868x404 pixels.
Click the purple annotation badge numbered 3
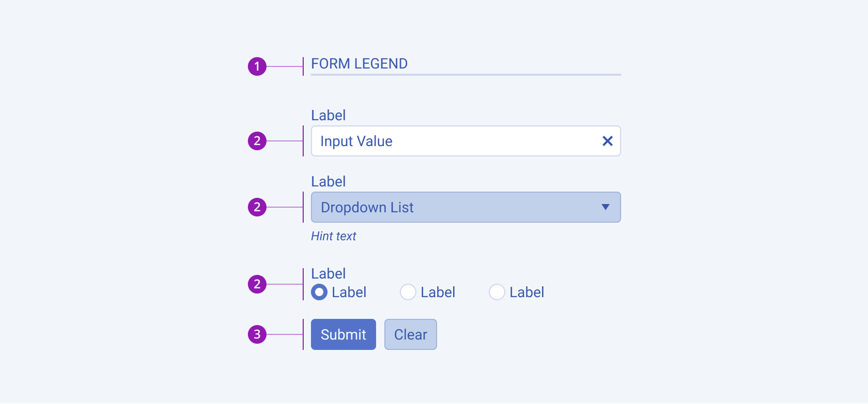pos(257,334)
